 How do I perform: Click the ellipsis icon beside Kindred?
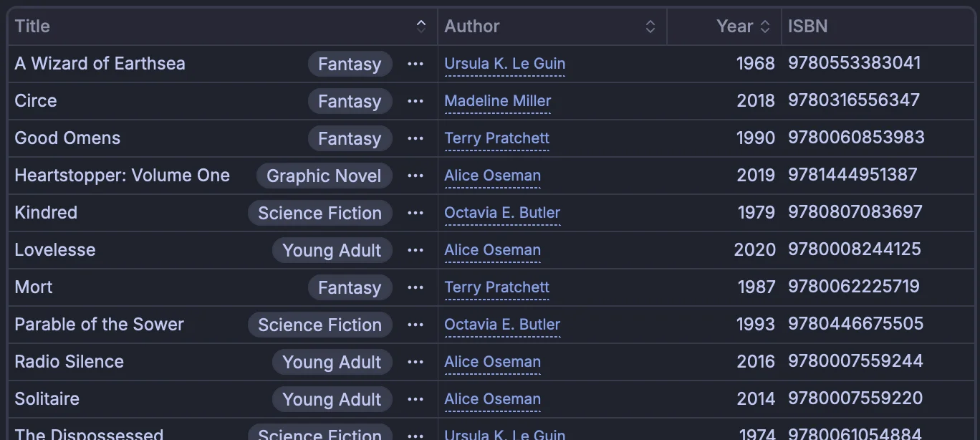click(415, 213)
